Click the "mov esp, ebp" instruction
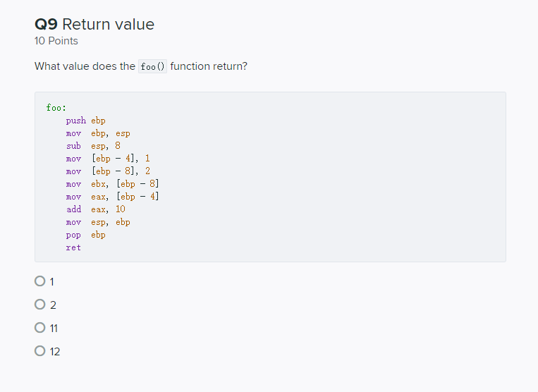Viewport: 538px width, 392px height. click(98, 222)
